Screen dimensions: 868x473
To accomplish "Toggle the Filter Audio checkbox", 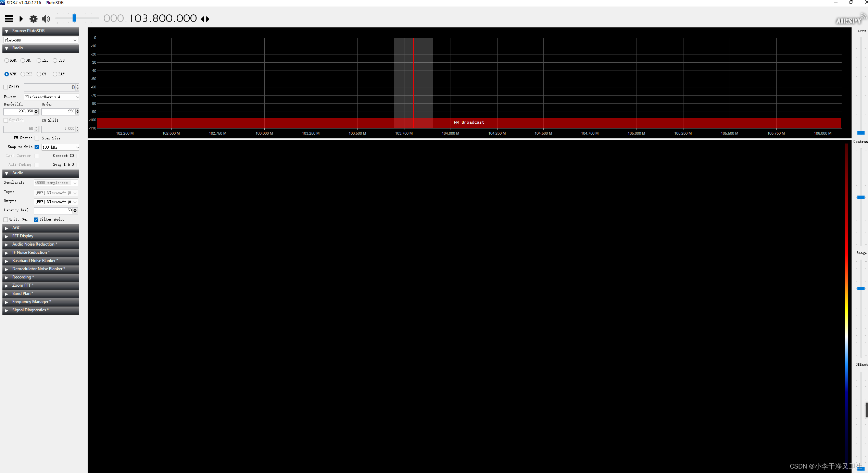I will coord(37,219).
